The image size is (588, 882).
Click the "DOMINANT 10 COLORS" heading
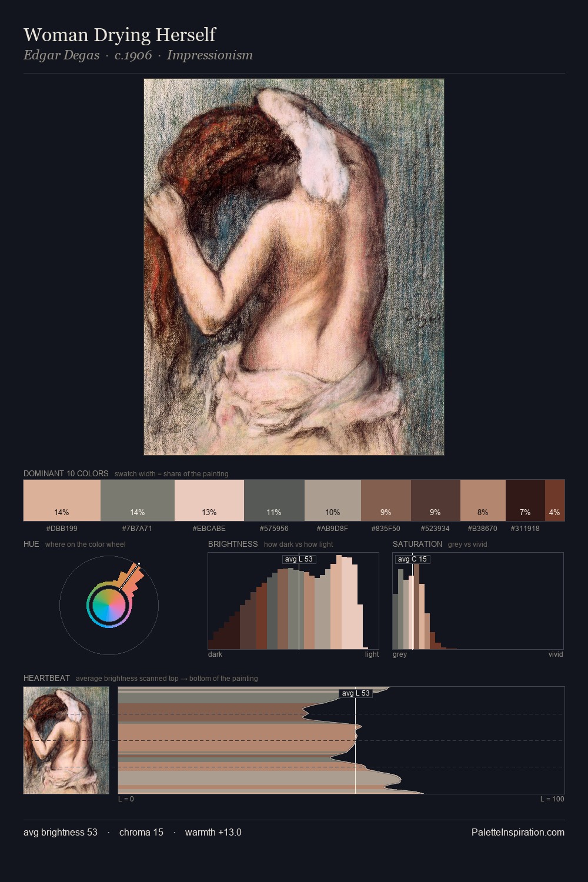(66, 473)
